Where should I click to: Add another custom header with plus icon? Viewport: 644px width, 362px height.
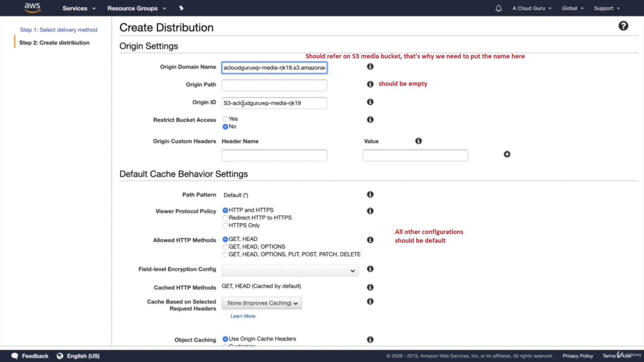507,154
